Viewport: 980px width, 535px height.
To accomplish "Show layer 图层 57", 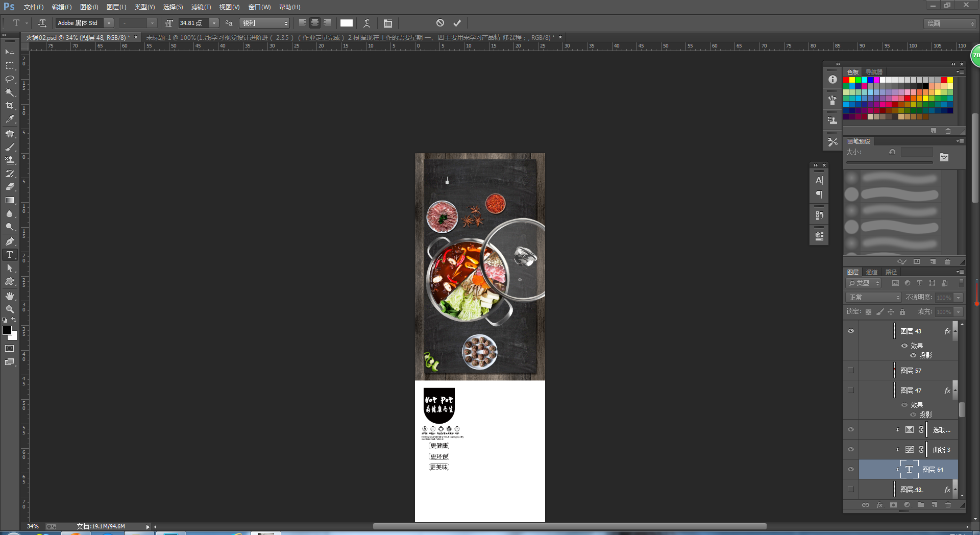I will coord(851,370).
